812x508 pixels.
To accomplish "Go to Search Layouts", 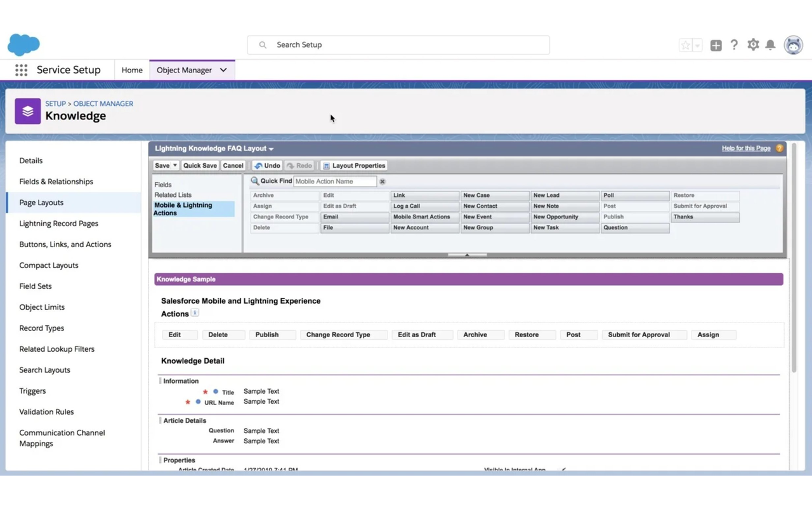I will click(x=44, y=370).
